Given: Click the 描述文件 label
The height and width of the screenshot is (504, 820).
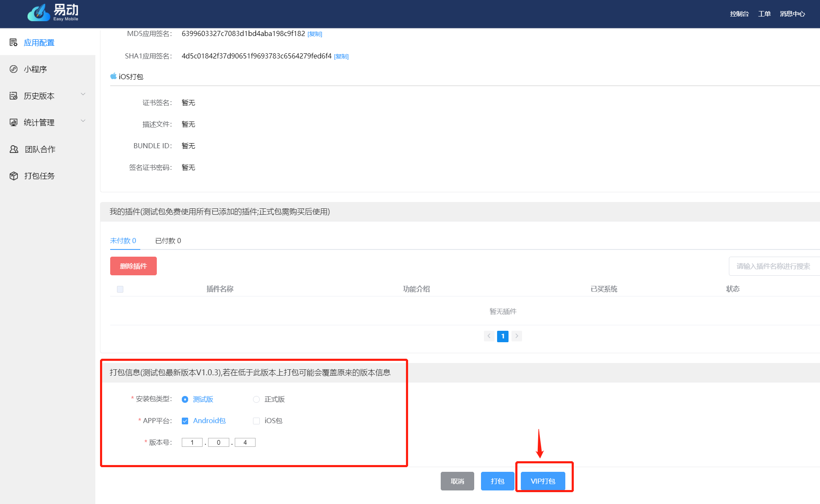Looking at the screenshot, I should (x=157, y=124).
